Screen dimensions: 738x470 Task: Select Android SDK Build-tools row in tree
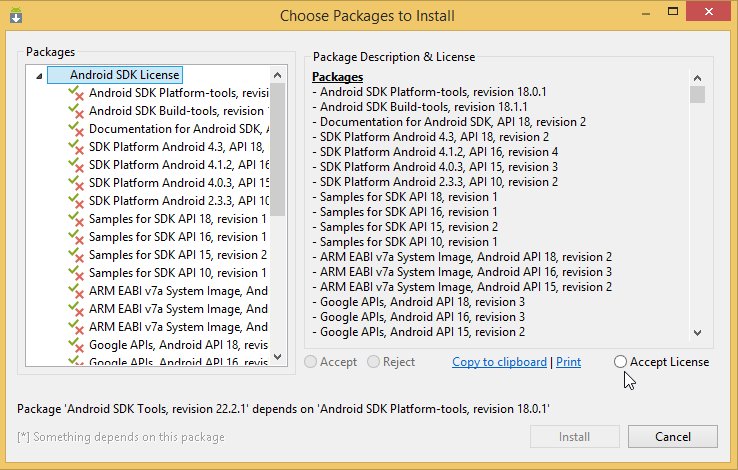point(179,111)
